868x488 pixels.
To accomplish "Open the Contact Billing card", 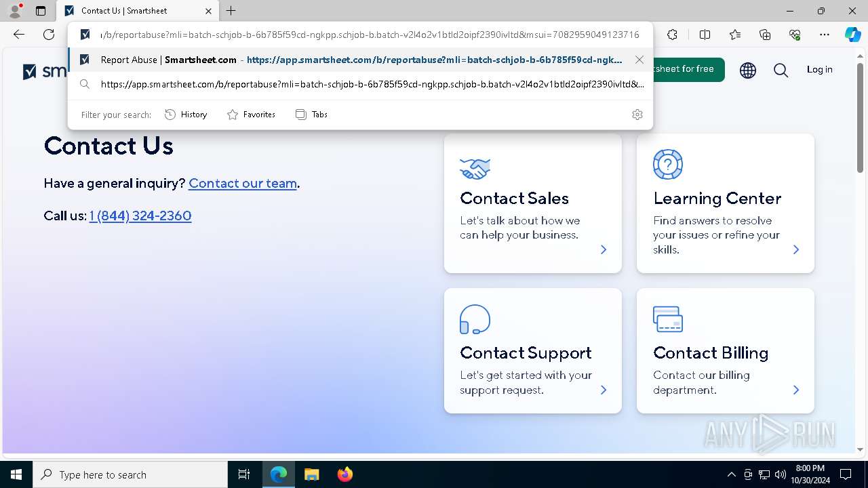I will pyautogui.click(x=726, y=351).
